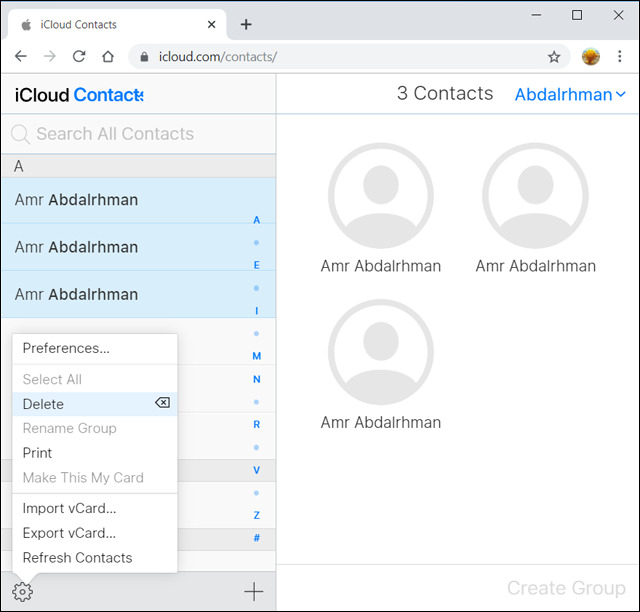Click the bookmark star in address bar
This screenshot has height=612, width=640.
coord(554,57)
